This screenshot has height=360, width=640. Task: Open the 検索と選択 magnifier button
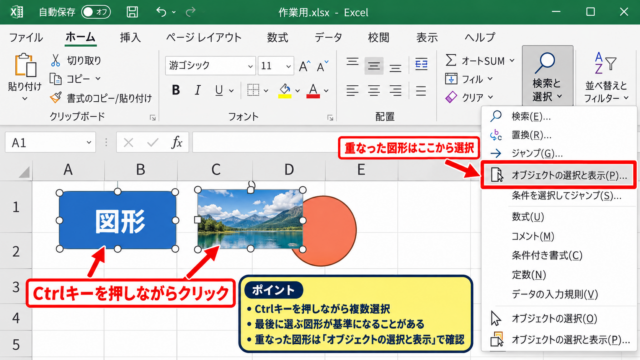coord(547,76)
